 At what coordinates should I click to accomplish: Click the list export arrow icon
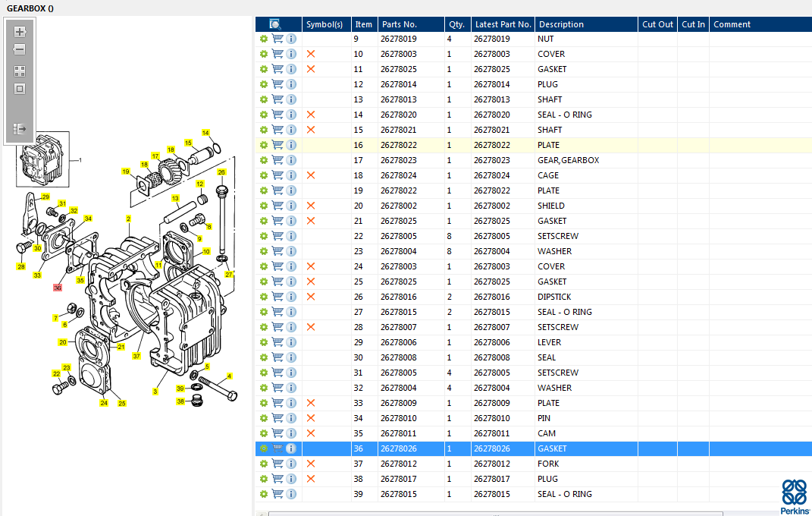(x=20, y=129)
